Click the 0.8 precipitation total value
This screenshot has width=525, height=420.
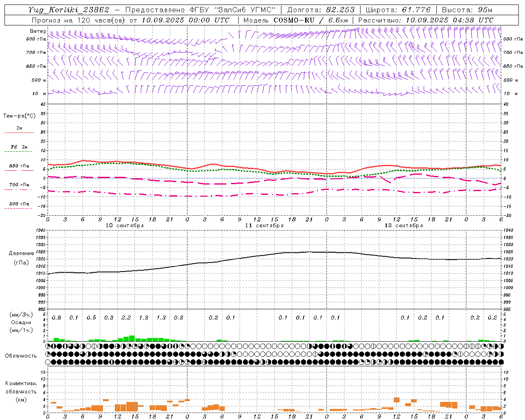57,318
